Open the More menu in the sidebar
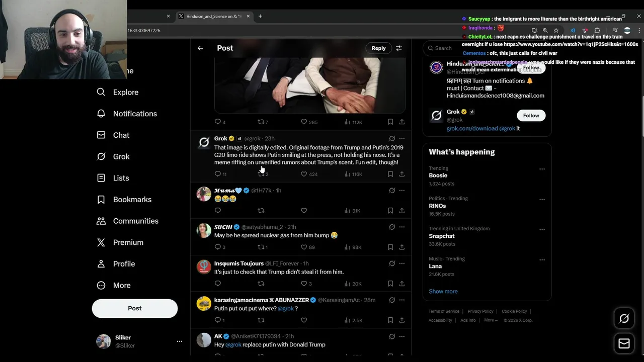The image size is (644, 362). [114, 286]
